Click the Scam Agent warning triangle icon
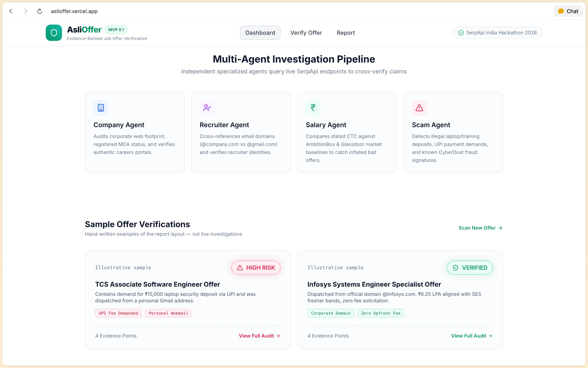This screenshot has width=588, height=368. (x=419, y=108)
